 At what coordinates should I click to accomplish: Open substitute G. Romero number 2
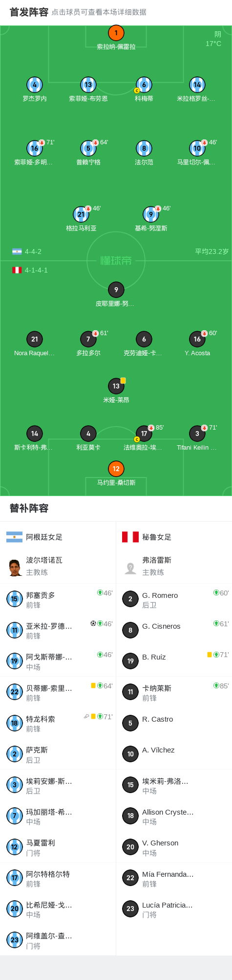174,599
